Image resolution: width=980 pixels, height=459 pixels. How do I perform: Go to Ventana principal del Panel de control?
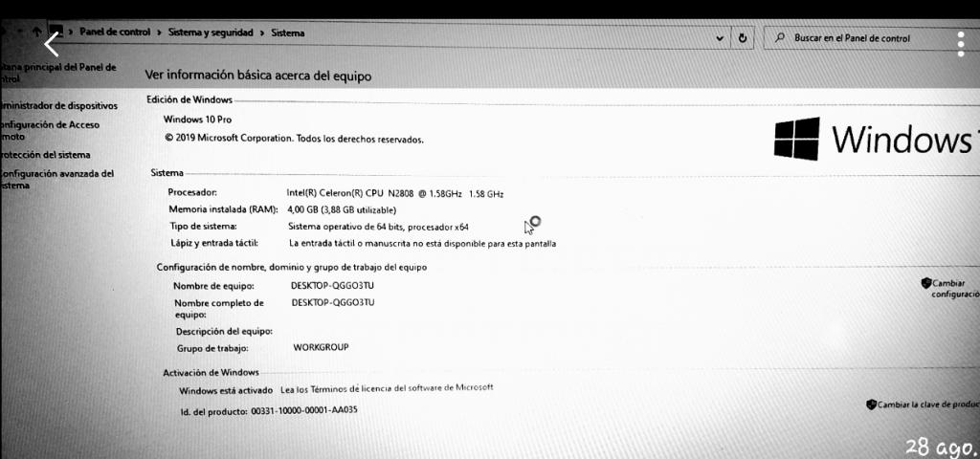click(x=58, y=73)
